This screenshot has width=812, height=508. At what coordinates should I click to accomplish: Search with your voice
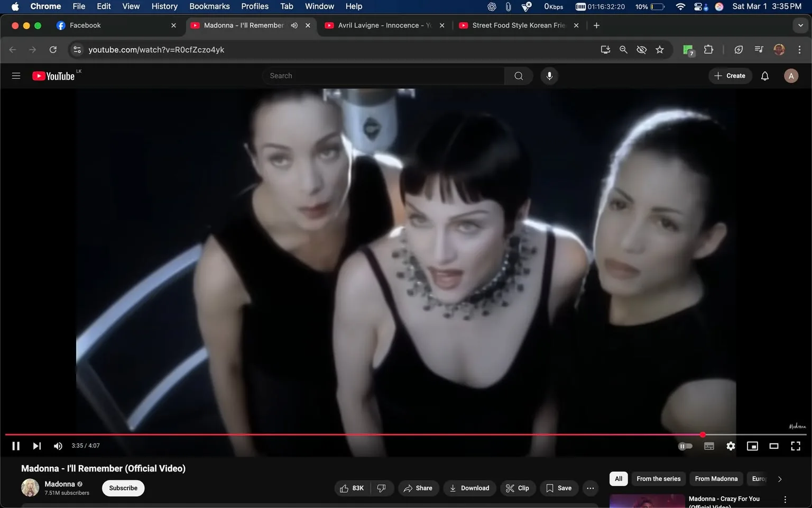(549, 76)
